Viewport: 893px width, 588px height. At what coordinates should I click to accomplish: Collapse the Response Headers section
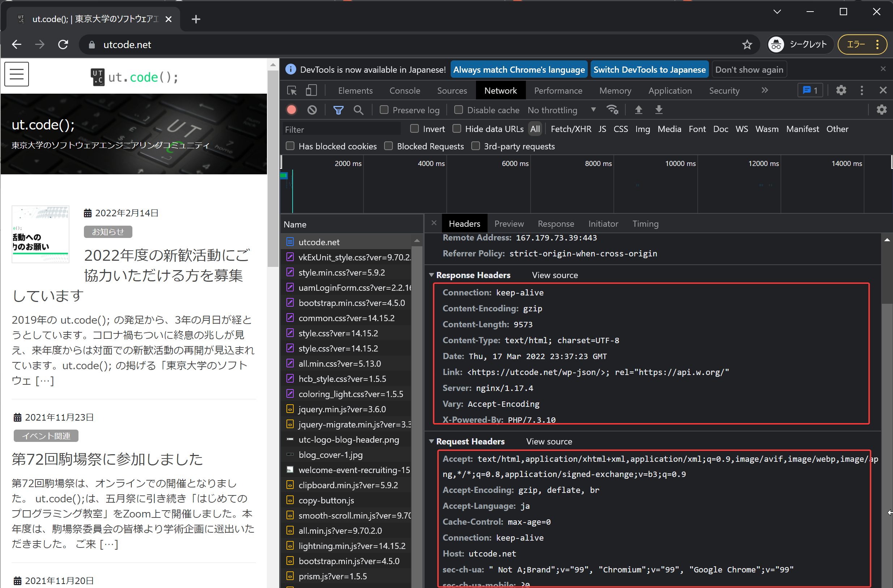pos(431,275)
